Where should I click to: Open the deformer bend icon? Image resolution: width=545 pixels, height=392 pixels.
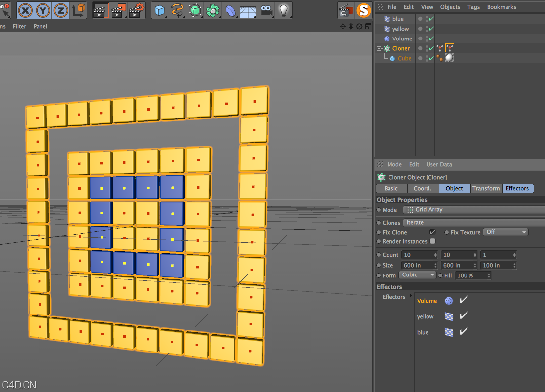(x=231, y=10)
